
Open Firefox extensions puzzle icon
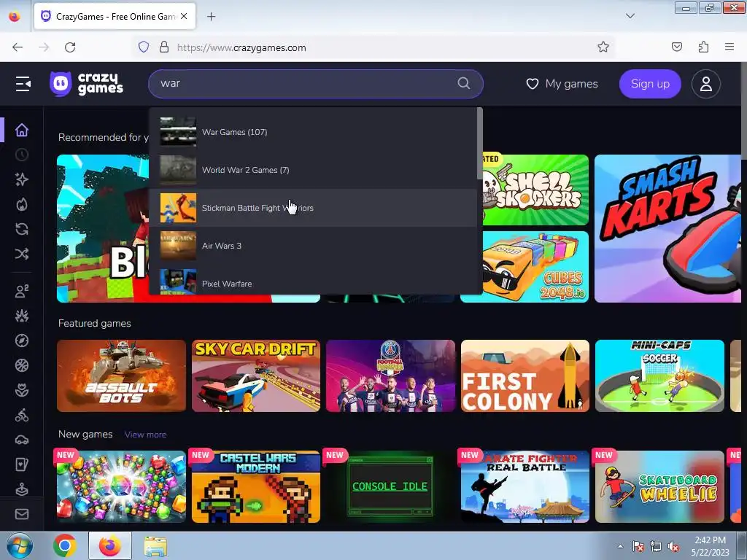tap(703, 47)
